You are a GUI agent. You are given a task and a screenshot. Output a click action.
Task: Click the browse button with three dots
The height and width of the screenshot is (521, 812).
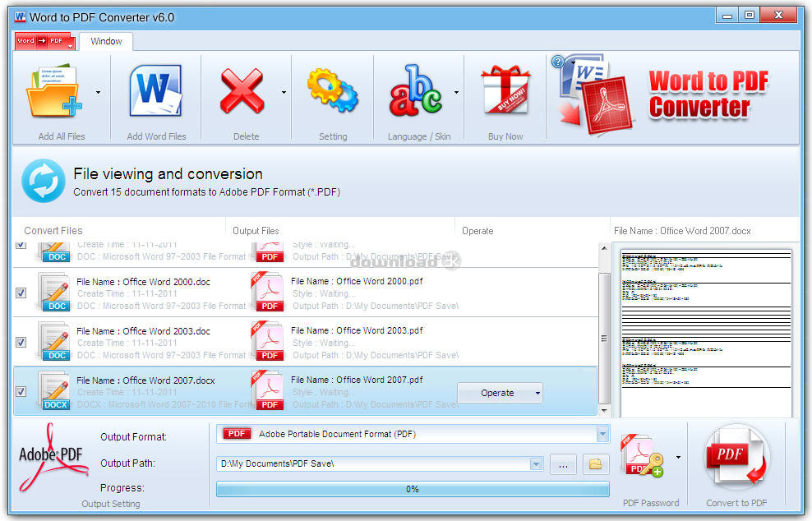click(x=564, y=464)
